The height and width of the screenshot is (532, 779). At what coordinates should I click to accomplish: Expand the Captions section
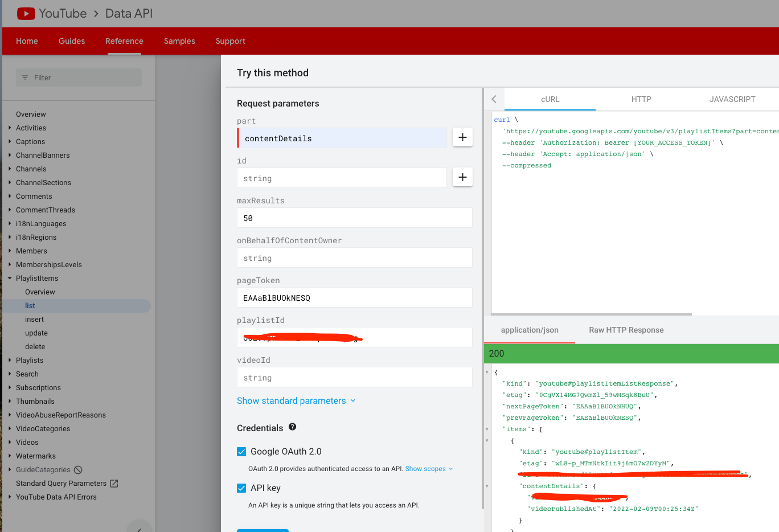[10, 142]
